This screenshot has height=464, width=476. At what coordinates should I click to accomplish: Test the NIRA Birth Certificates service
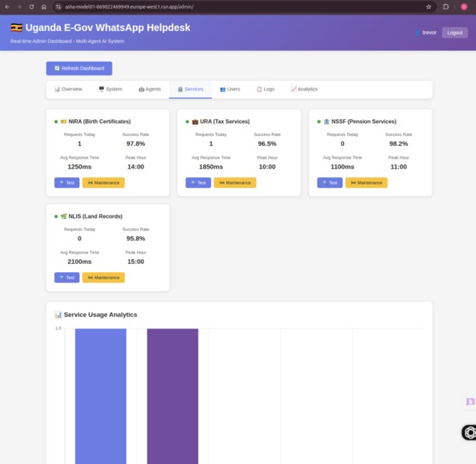coord(66,182)
